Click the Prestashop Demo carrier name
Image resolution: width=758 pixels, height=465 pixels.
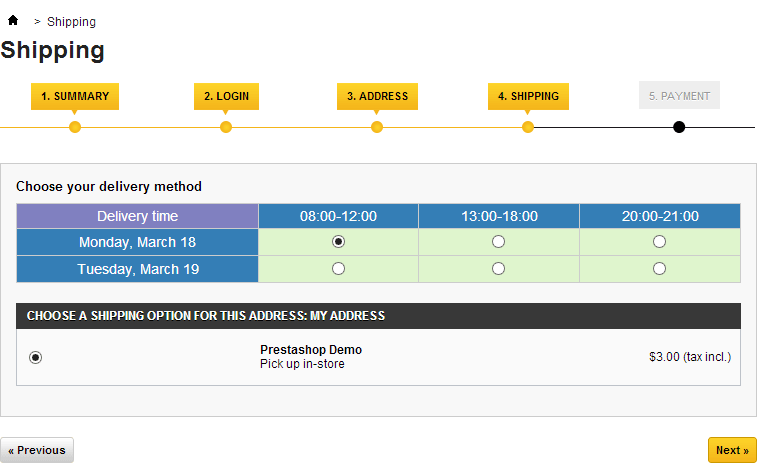click(311, 349)
